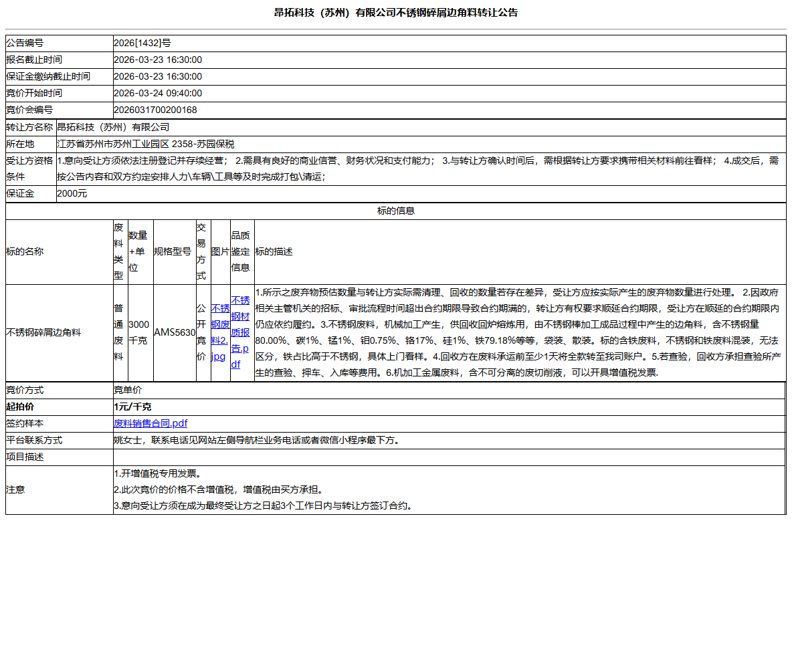
Task: Select the auction session number 2026031700200168
Action: tap(157, 110)
